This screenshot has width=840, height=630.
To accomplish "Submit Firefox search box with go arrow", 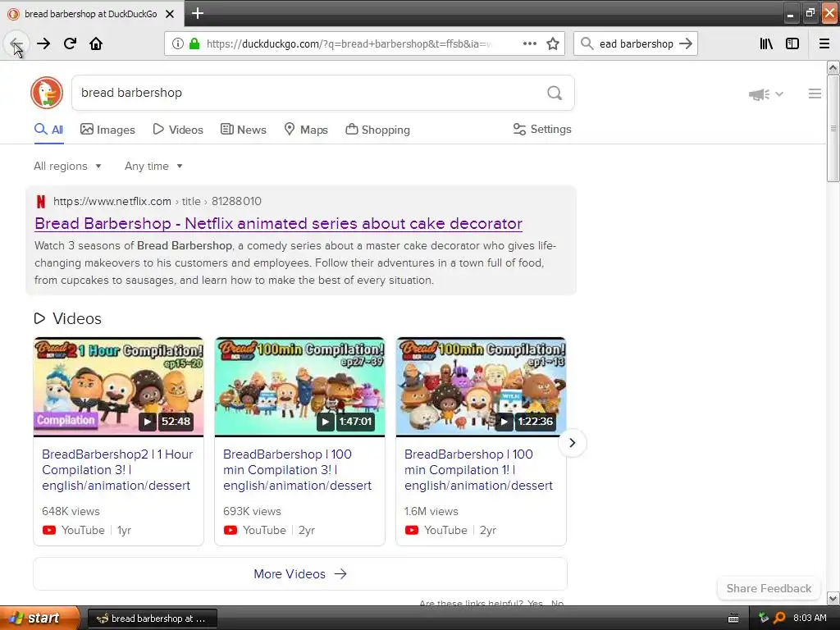I will 686,43.
